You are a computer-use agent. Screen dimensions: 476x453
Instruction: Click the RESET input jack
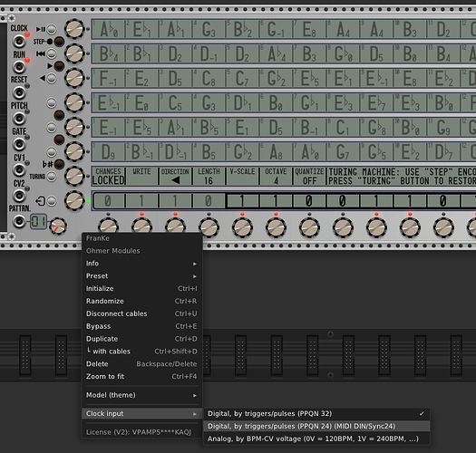pos(19,93)
